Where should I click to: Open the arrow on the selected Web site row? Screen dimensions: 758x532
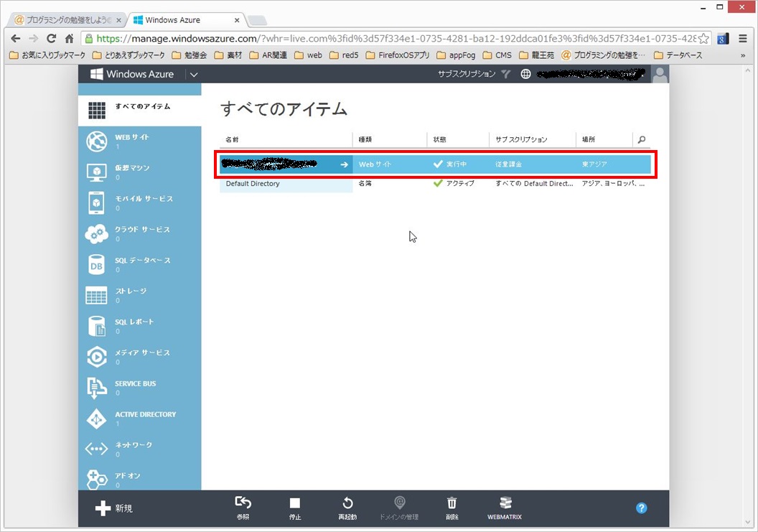(345, 164)
